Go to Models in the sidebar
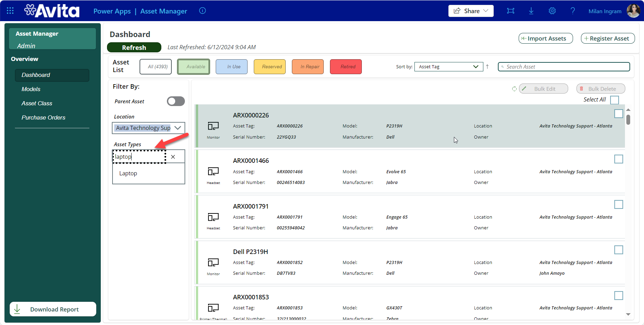This screenshot has height=325, width=644. (x=31, y=89)
